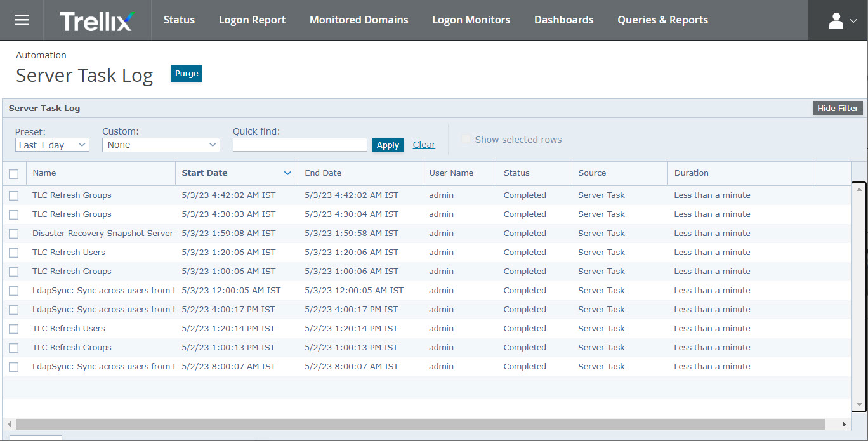Click the vertical scrollbar track

(859, 298)
